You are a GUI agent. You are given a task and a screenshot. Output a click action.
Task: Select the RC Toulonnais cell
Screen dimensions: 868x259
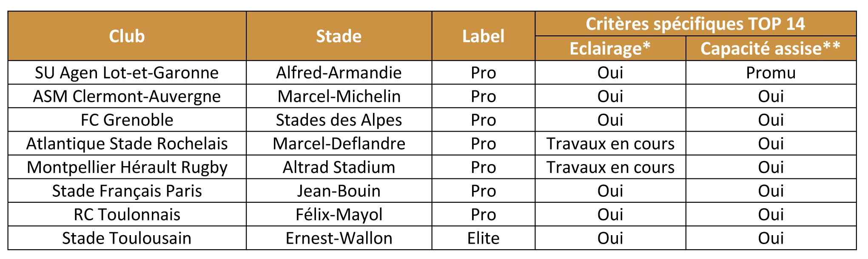coord(127,215)
